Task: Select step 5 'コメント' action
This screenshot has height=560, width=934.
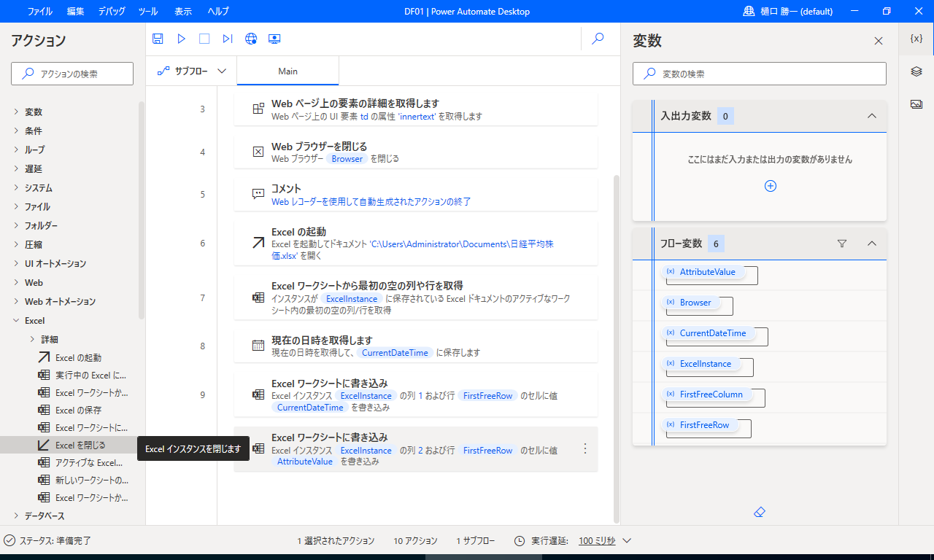Action: [x=416, y=195]
